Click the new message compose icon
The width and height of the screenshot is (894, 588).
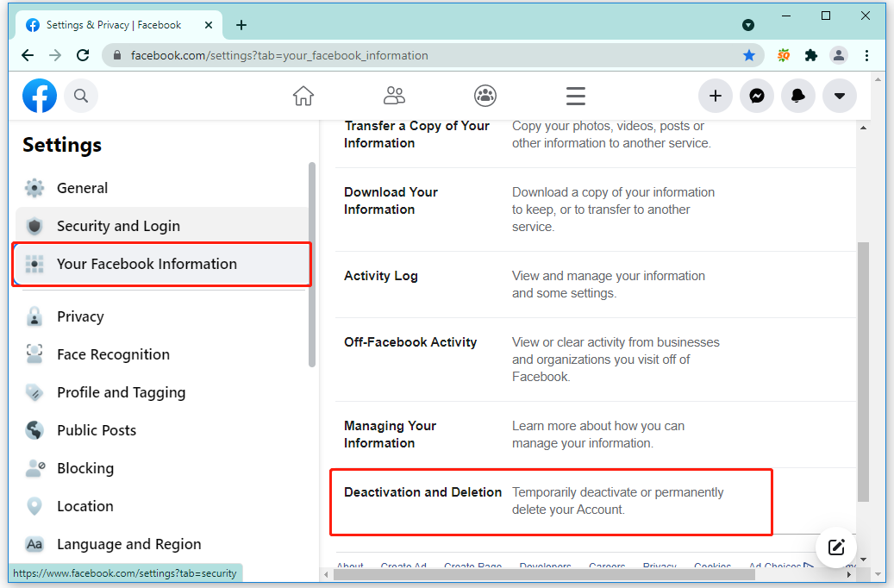(836, 547)
